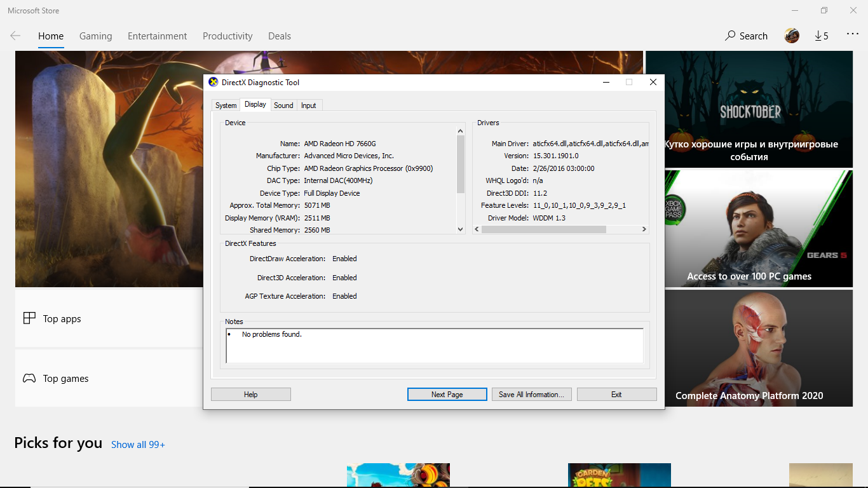Click the Drivers panel scroll left arrow
The width and height of the screenshot is (868, 488).
coord(477,229)
